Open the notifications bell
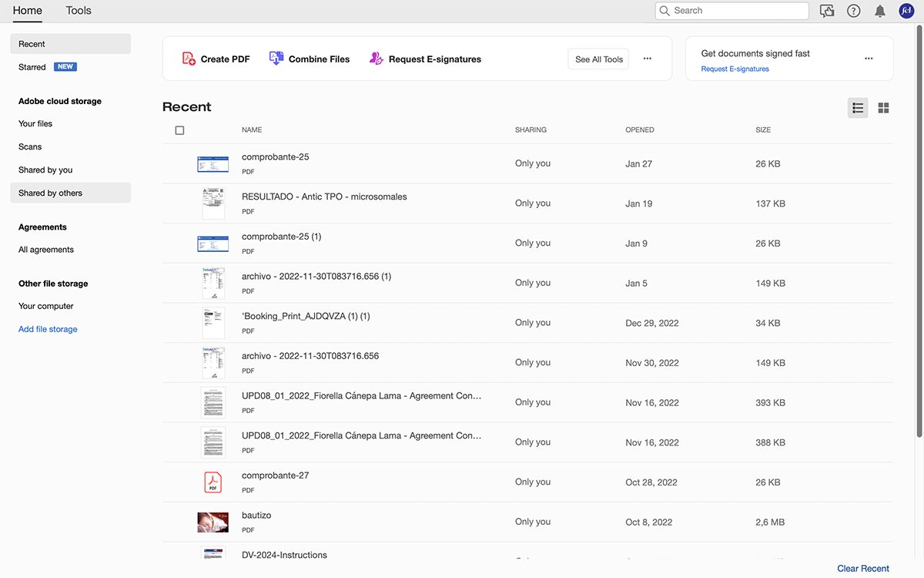The image size is (924, 578). pos(880,11)
